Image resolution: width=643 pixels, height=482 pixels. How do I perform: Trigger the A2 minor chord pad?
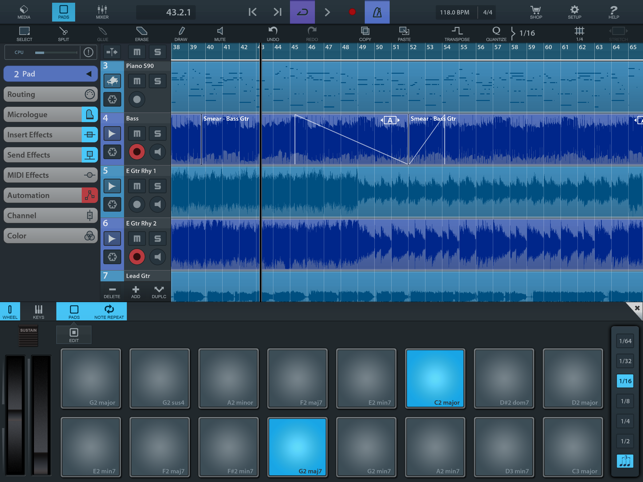coord(228,378)
